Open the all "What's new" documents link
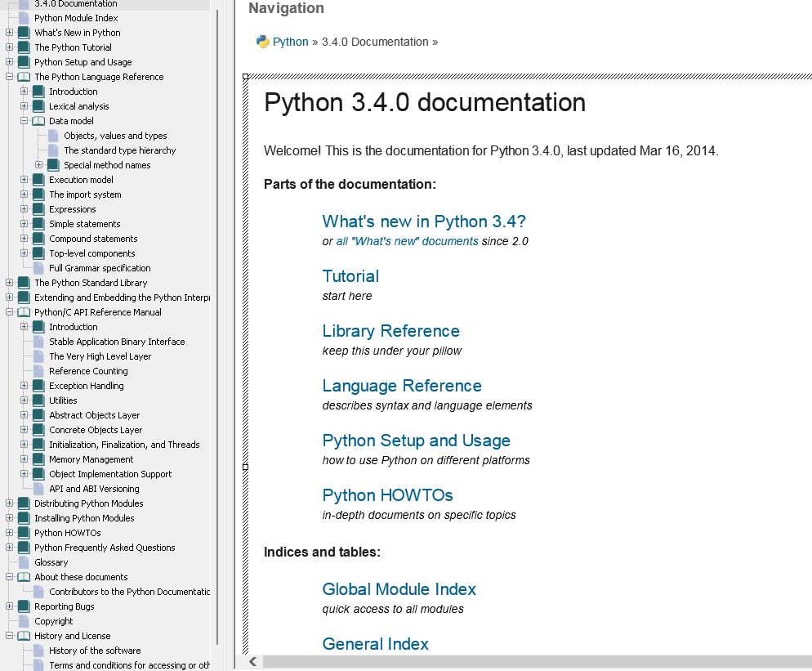Screen dimensions: 812x671 (407, 241)
